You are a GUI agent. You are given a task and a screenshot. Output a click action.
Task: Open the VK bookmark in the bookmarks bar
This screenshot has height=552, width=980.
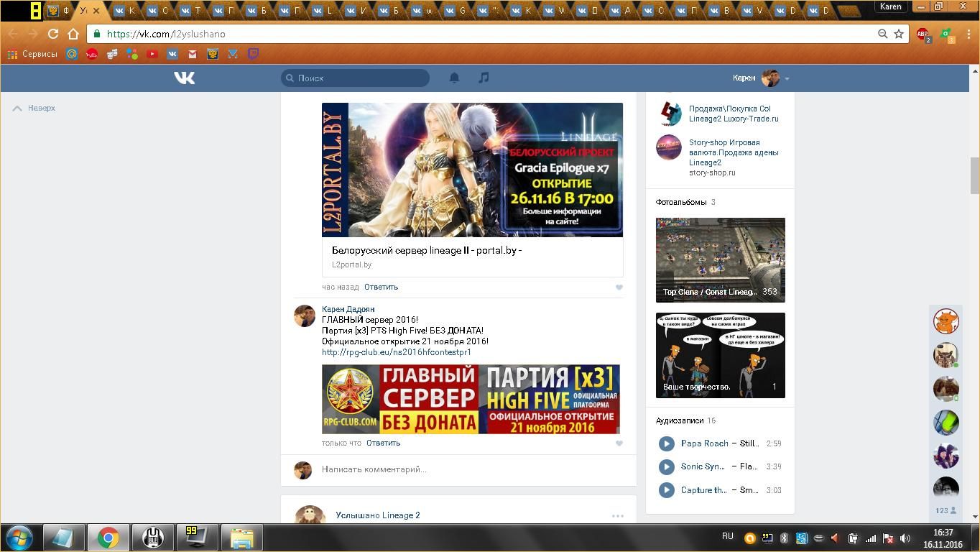[172, 54]
